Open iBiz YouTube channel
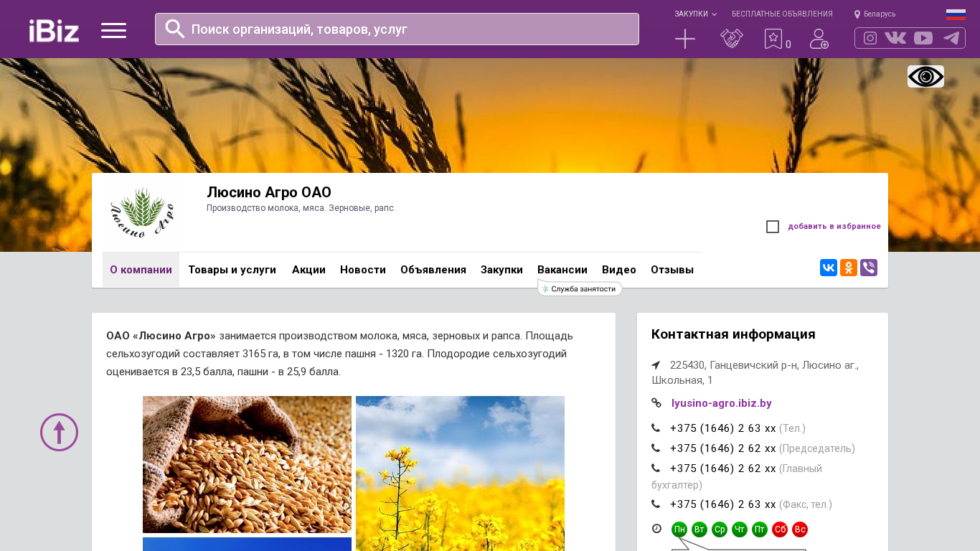Image resolution: width=980 pixels, height=551 pixels. point(923,38)
